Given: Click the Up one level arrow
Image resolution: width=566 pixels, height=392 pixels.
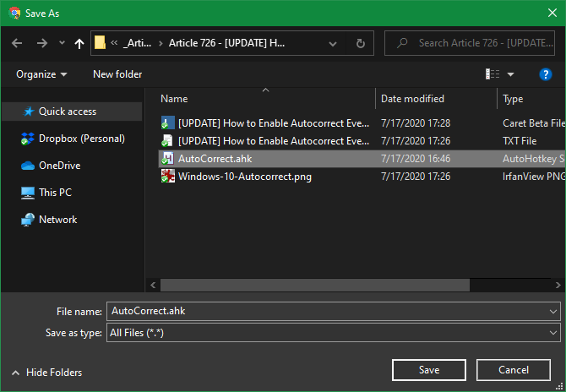Looking at the screenshot, I should [79, 43].
